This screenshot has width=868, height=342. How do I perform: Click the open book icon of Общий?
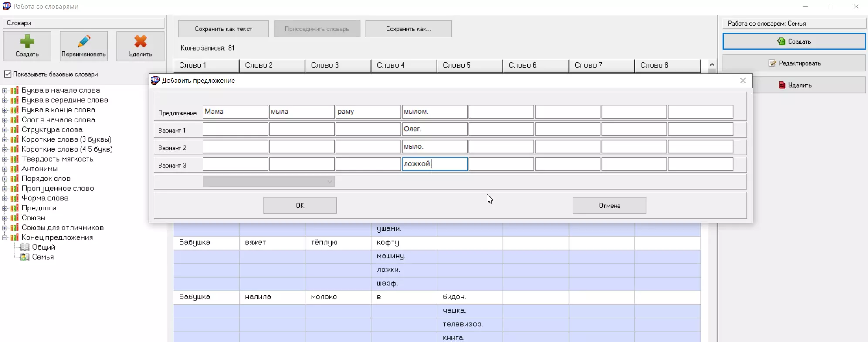[x=25, y=247]
